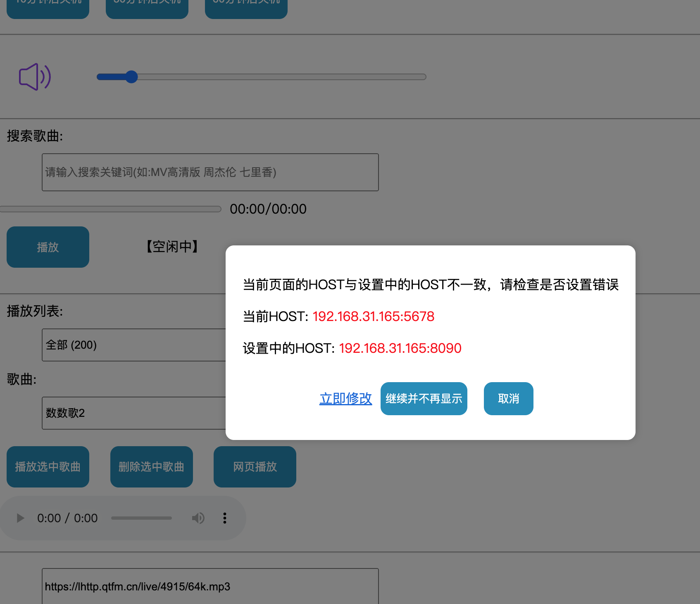
Task: Open audio player three-dot options menu
Action: pos(225,518)
